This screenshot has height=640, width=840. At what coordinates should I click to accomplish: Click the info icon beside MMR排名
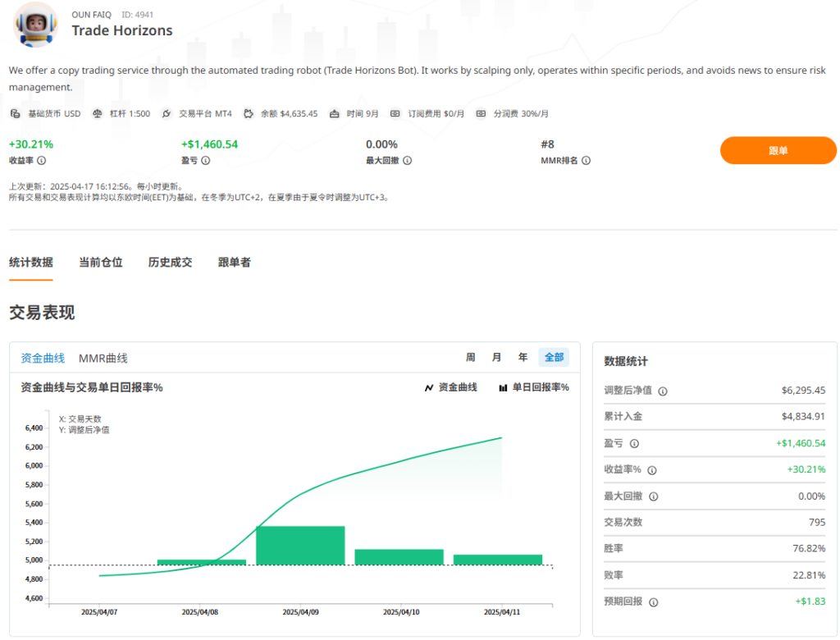click(586, 161)
